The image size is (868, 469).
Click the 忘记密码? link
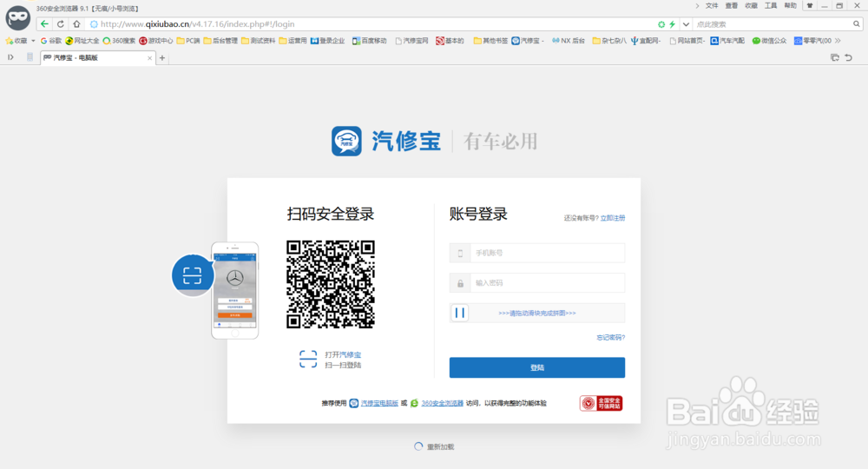click(x=610, y=337)
